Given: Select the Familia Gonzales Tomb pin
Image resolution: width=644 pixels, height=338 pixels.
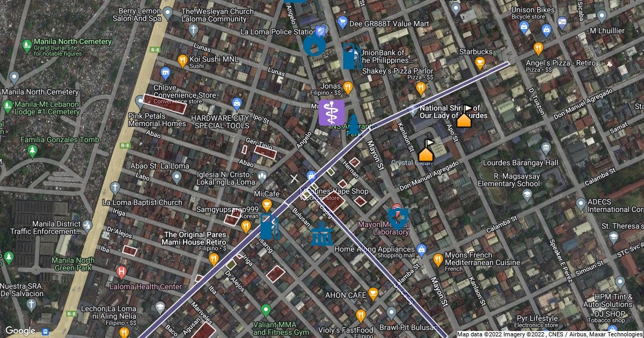Looking at the screenshot, I should pos(33,150).
